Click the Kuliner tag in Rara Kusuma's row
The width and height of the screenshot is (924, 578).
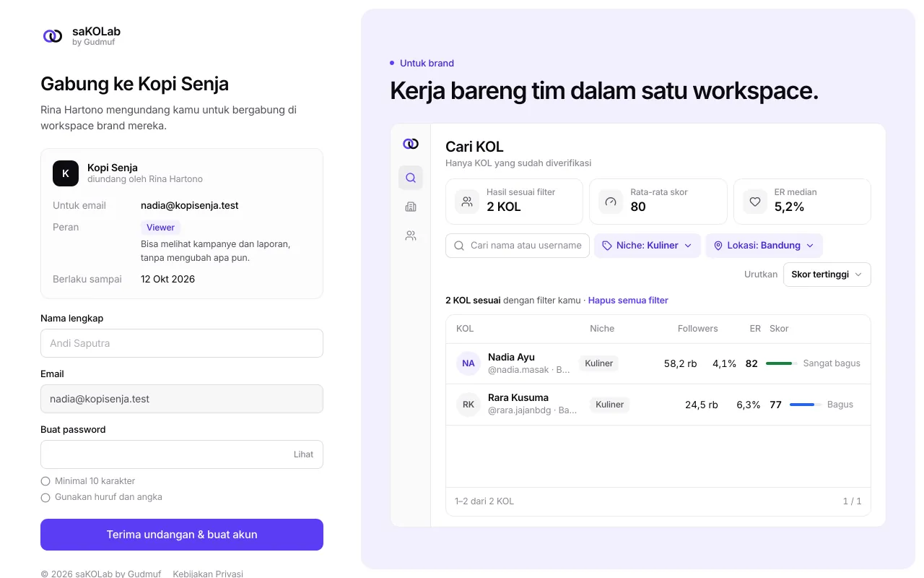click(609, 405)
